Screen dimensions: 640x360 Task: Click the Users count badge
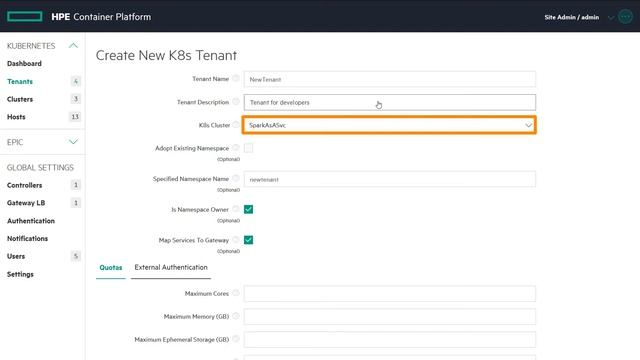tap(75, 256)
